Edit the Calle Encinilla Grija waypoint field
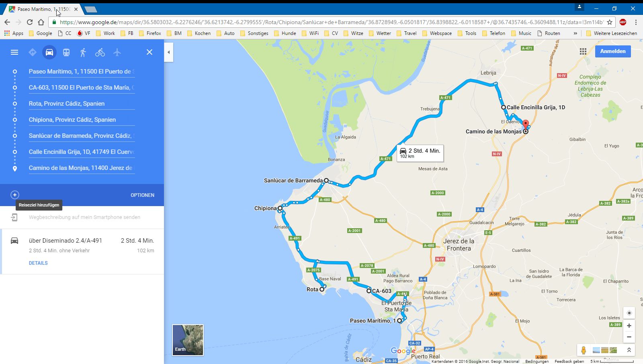 [x=82, y=152]
